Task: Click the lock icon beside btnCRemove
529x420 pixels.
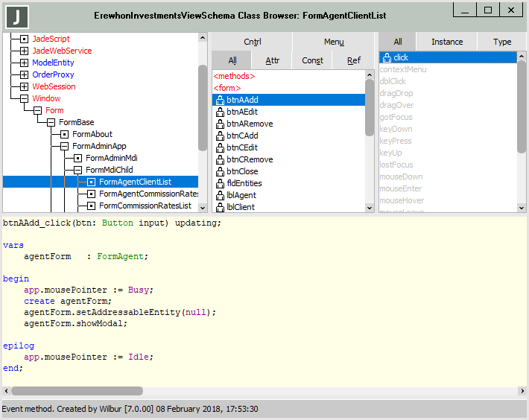Action: 220,159
